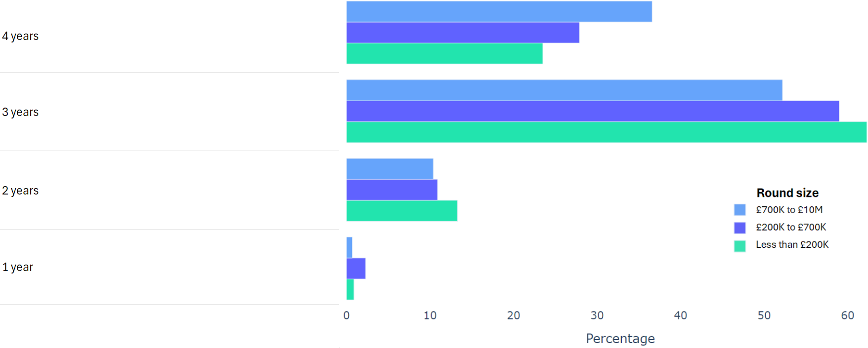Screen dimensions: 868x348
Task: Click the purple bar in 4 years group
Action: click(x=463, y=33)
